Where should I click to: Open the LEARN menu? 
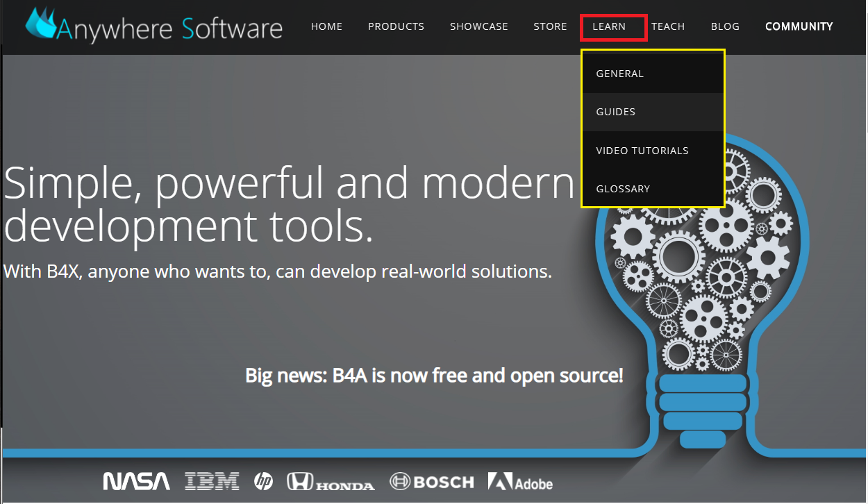click(x=609, y=26)
